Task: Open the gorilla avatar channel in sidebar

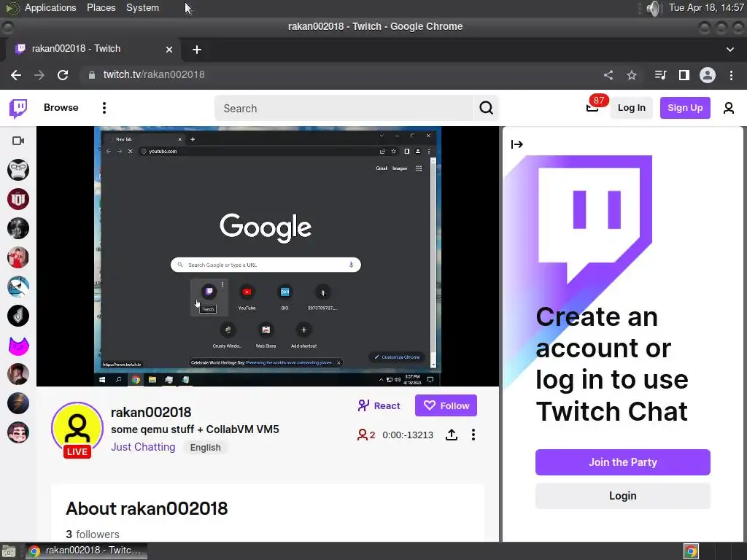Action: point(18,170)
